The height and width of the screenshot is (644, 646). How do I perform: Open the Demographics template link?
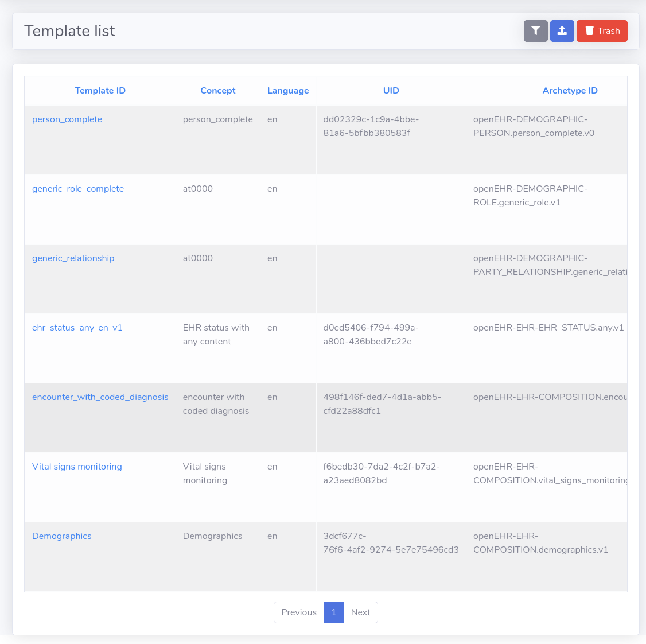click(x=62, y=536)
